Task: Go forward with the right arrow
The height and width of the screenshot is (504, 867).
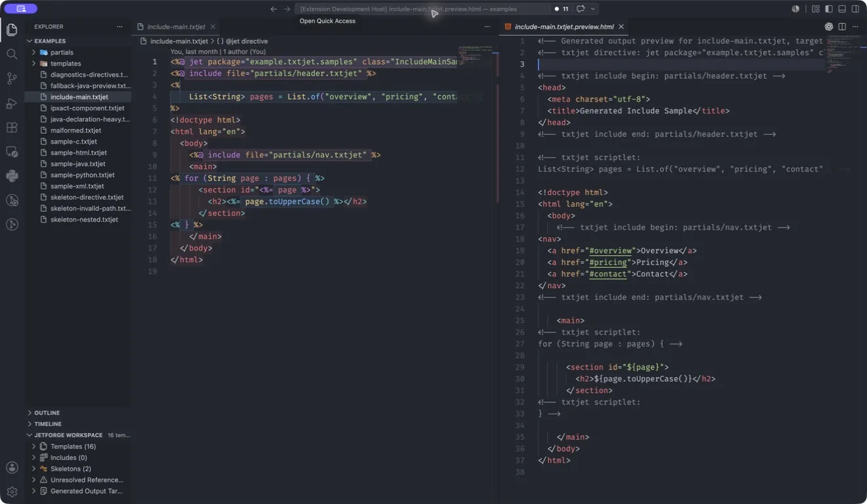Action: (x=287, y=9)
